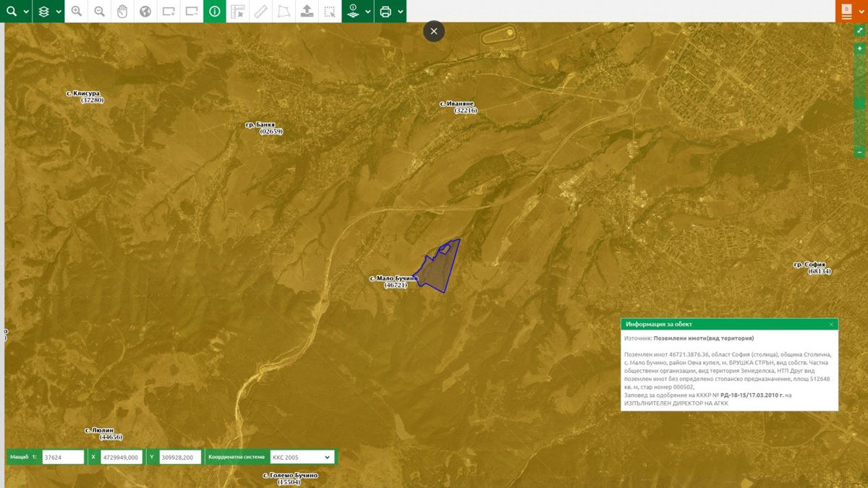Image resolution: width=868 pixels, height=488 pixels.
Task: Click the magnifier zoom-in tool
Action: [x=77, y=12]
